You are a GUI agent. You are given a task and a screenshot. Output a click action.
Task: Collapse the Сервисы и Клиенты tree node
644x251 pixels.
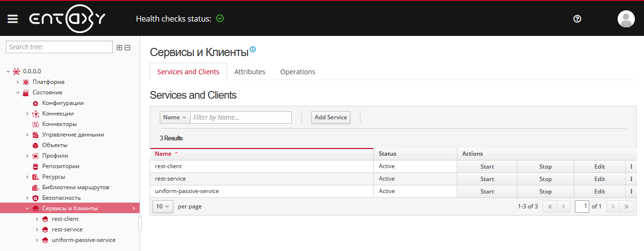(27, 208)
